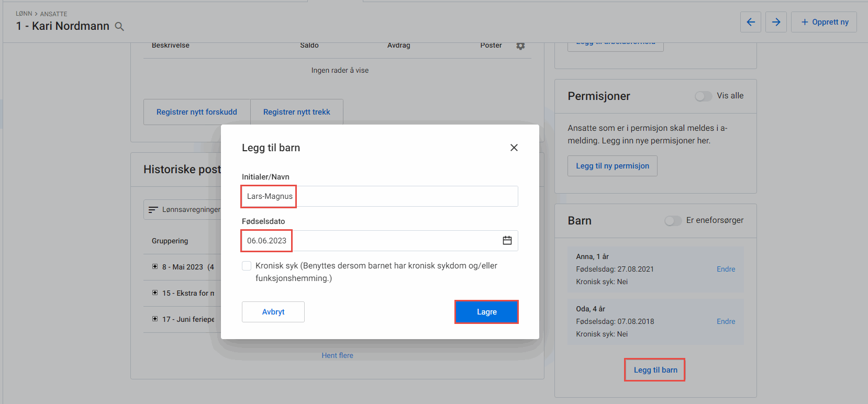The height and width of the screenshot is (404, 868).
Task: Toggle the Vis alle switch
Action: click(x=703, y=96)
